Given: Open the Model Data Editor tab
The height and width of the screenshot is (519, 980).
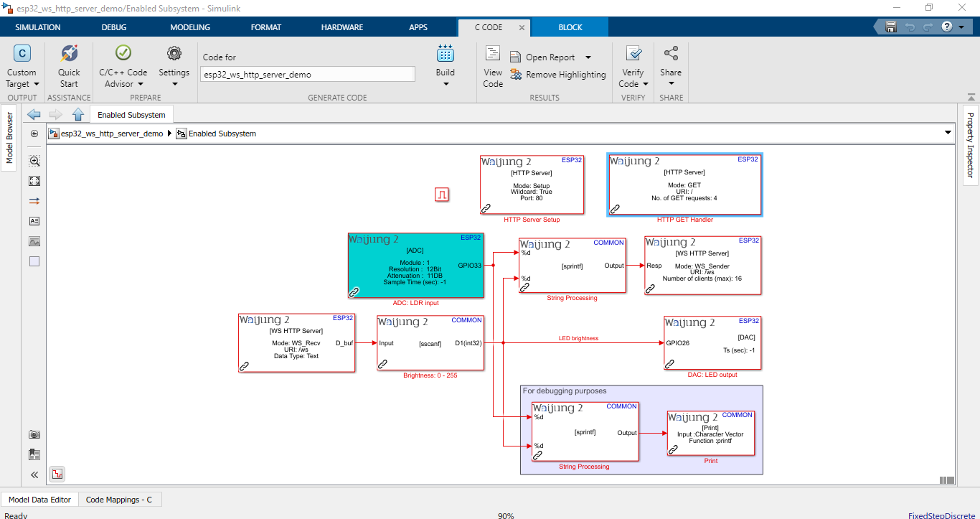Looking at the screenshot, I should pos(39,500).
